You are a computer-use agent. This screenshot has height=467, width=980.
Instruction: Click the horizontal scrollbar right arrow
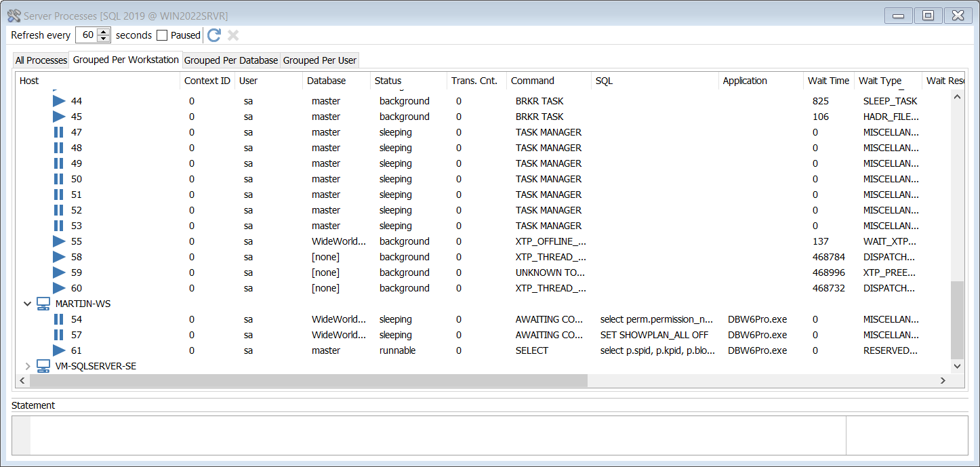pos(943,381)
